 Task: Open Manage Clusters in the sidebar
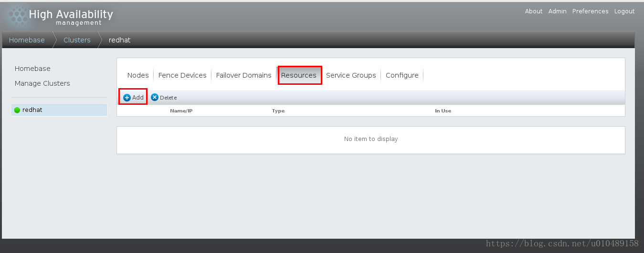42,83
